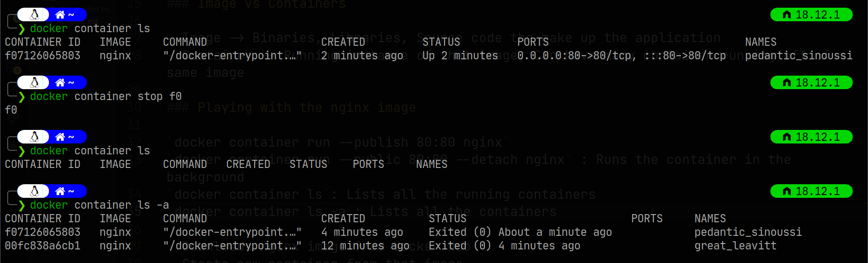The image size is (868, 263).
Task: Click the Tux penguin icon above the stop f0 command
Action: coord(34,83)
